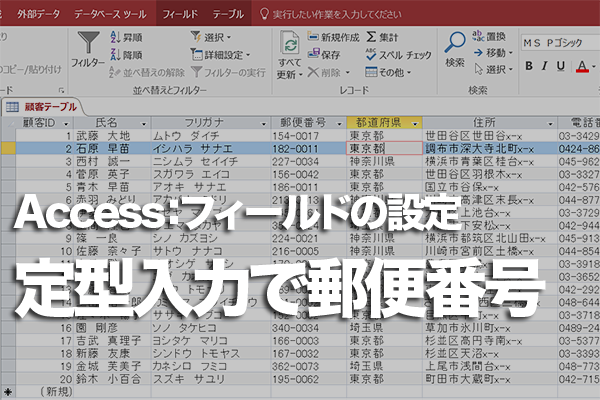Expand 顧客ID column filter arrow

(x=66, y=124)
